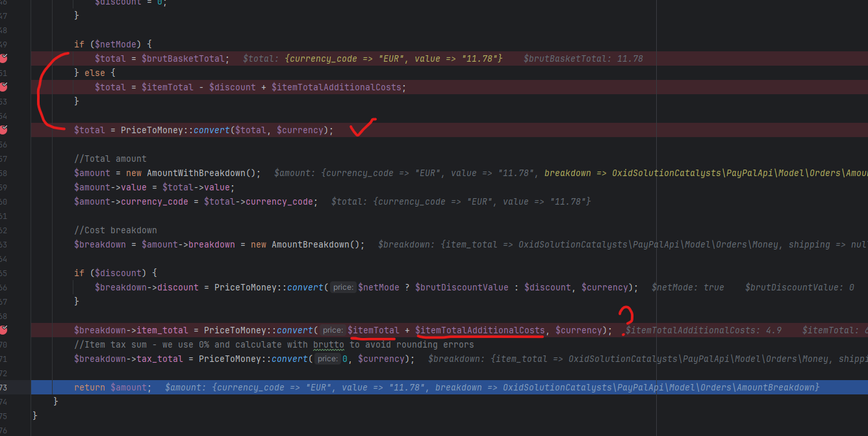Click the //Cost breakdown comment
This screenshot has height=436, width=868.
(116, 230)
